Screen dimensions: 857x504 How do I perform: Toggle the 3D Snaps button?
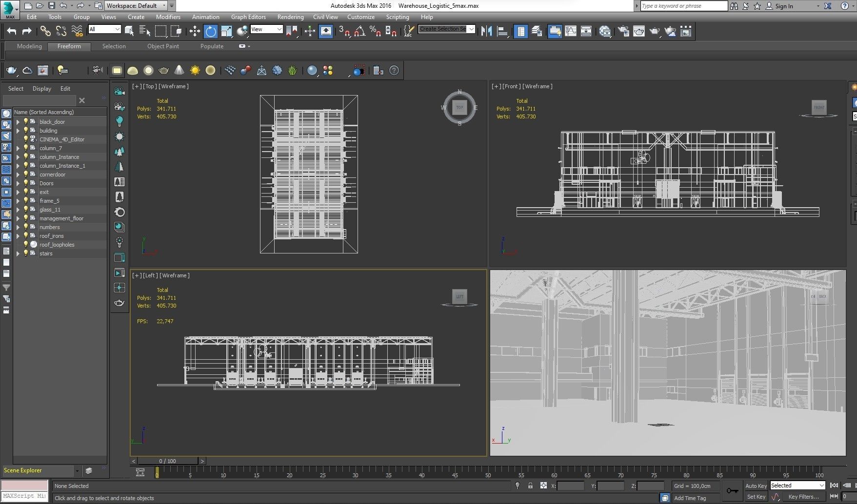pyautogui.click(x=344, y=31)
